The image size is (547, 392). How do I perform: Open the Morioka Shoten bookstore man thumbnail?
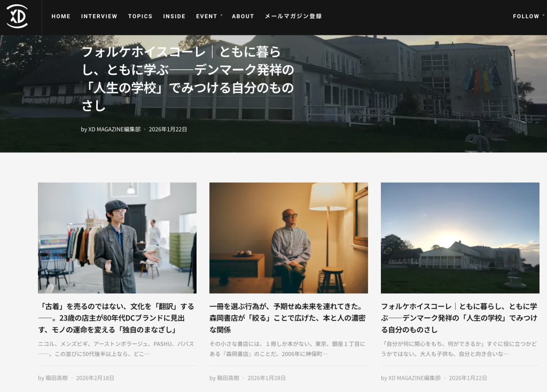click(x=288, y=238)
